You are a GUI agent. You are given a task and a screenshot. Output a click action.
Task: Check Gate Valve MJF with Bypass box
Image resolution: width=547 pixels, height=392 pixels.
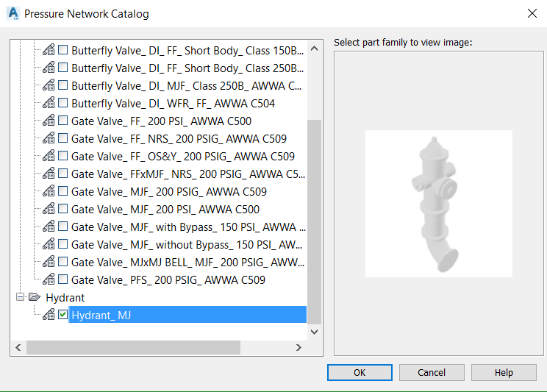click(x=62, y=227)
